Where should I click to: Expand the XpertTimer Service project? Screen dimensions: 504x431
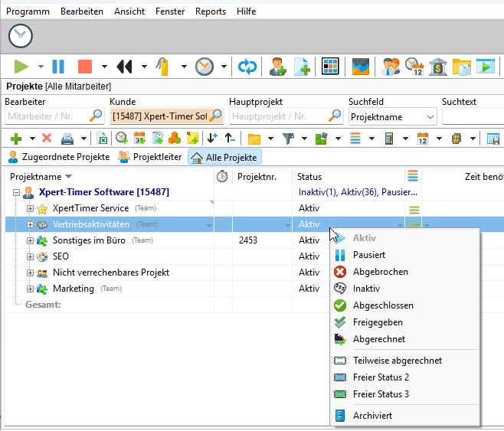click(x=30, y=209)
